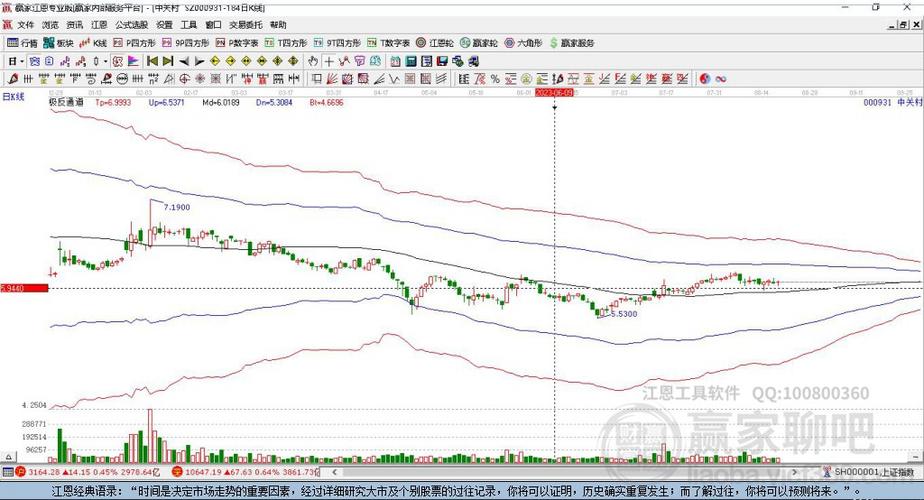The height and width of the screenshot is (500, 924).
Task: Open the 资讯 menu
Action: coord(75,25)
